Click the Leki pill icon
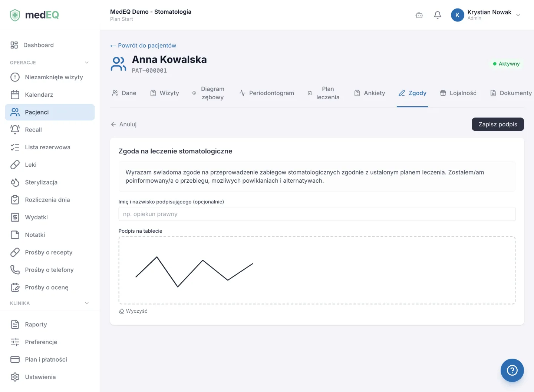 [15, 165]
